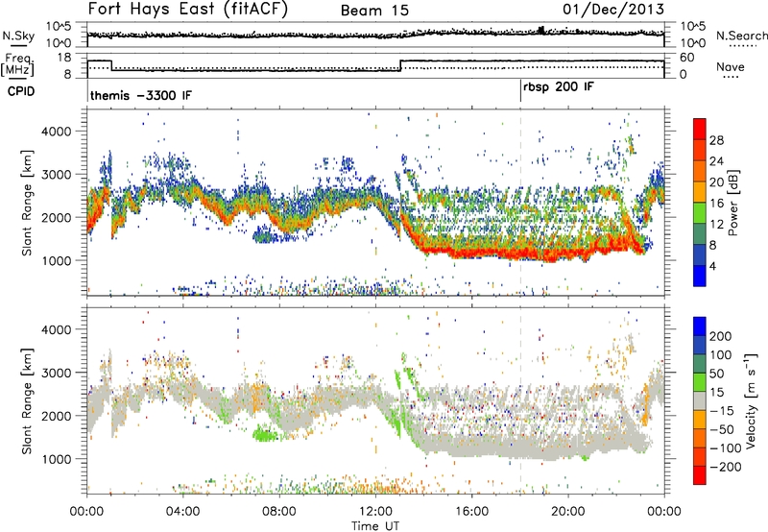Image resolution: width=768 pixels, height=532 pixels.
Task: Click the '12' tick on Power colorbar
Action: [716, 225]
